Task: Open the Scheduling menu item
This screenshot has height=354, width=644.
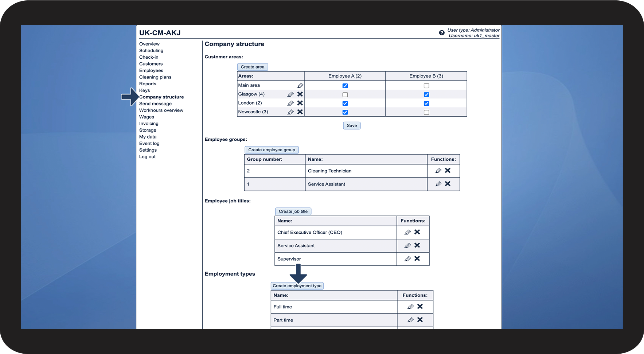Action: pos(151,51)
